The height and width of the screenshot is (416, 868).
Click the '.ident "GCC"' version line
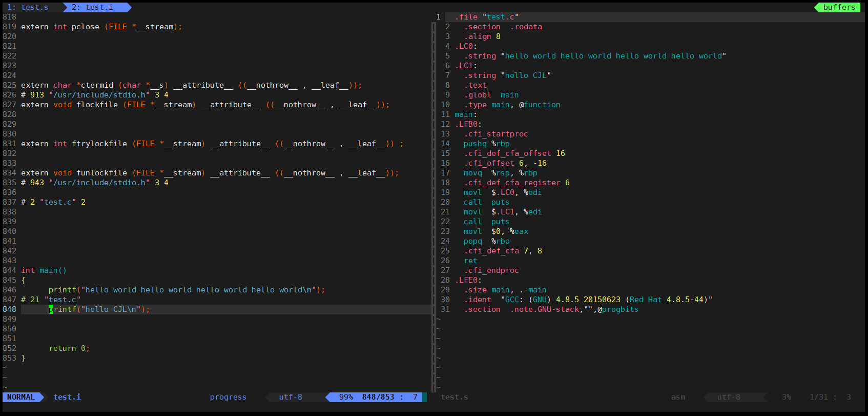pyautogui.click(x=588, y=300)
